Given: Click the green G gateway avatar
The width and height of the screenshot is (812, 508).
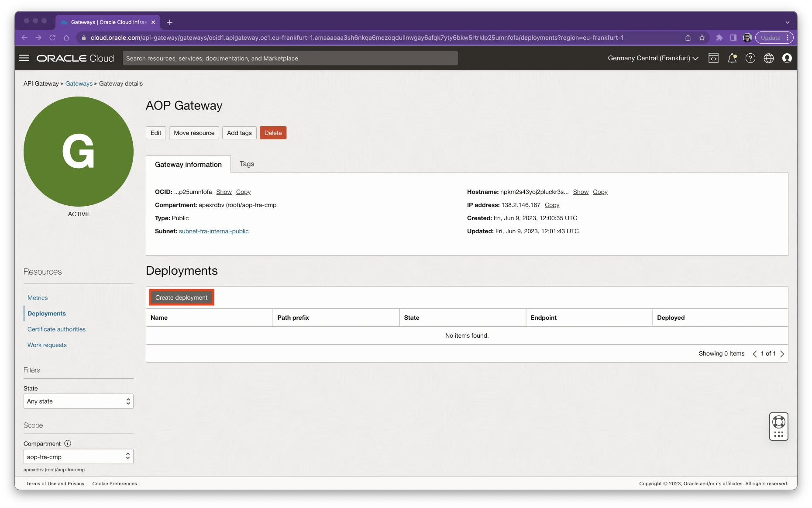Looking at the screenshot, I should coord(79,152).
